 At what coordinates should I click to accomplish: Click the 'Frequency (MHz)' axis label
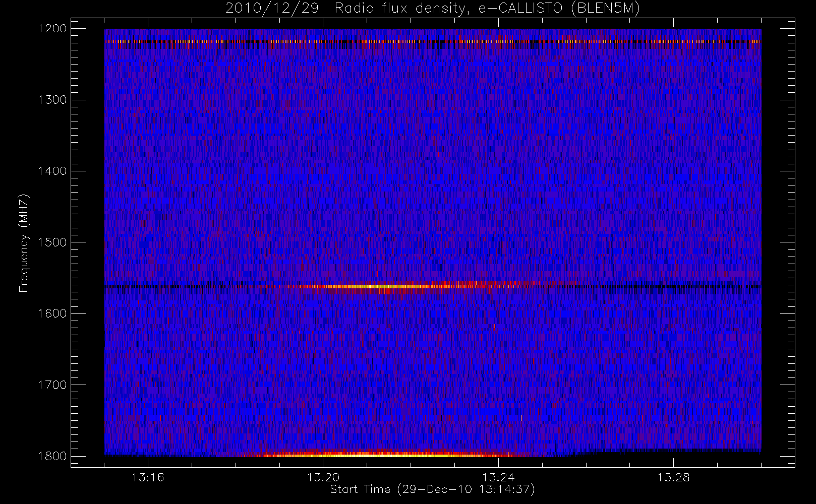tap(24, 243)
